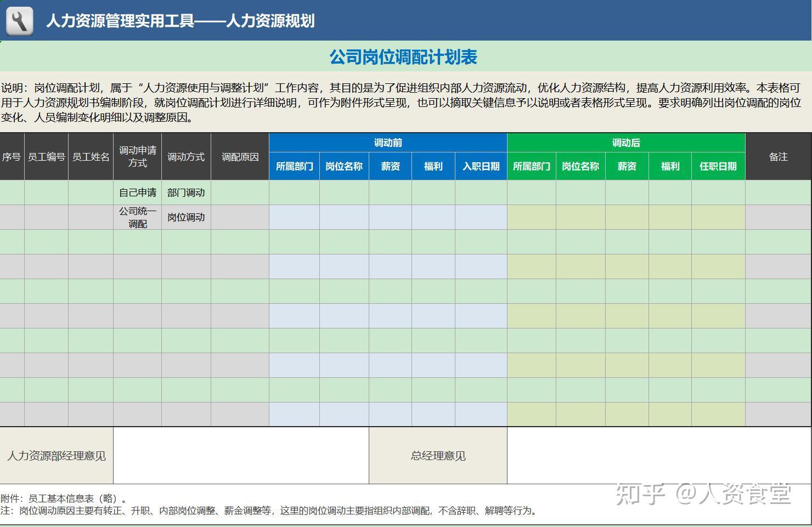
Task: Select 福利 header under 调动后
Action: (670, 166)
